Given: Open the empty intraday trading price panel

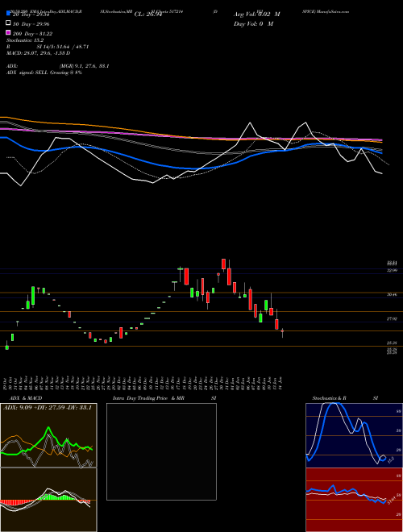Looking at the screenshot, I should pos(161,451).
